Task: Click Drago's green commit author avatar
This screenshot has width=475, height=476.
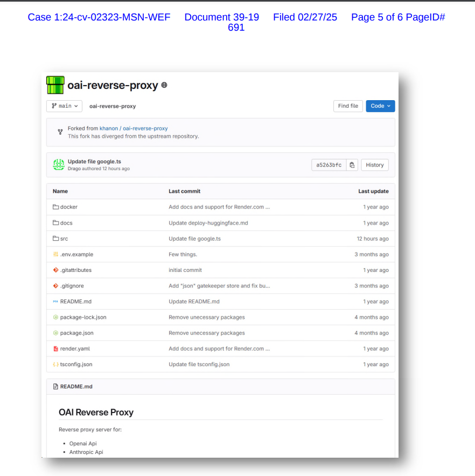Action: point(59,165)
